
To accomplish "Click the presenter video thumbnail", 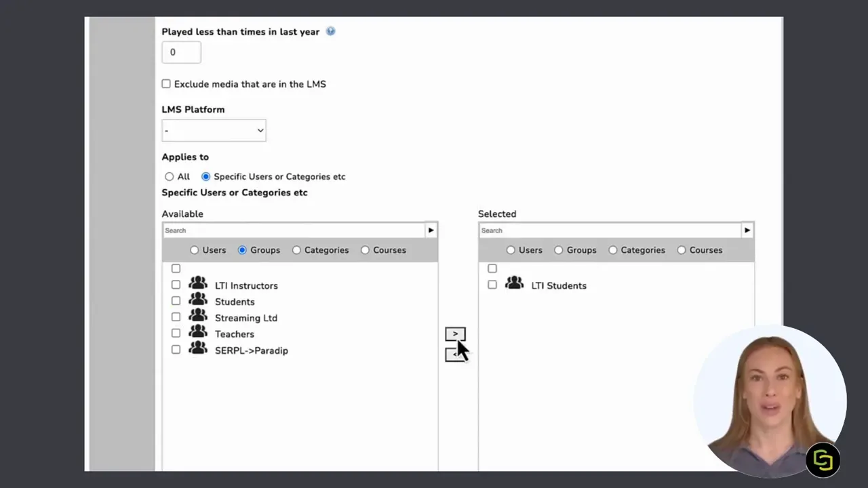I will (x=770, y=402).
